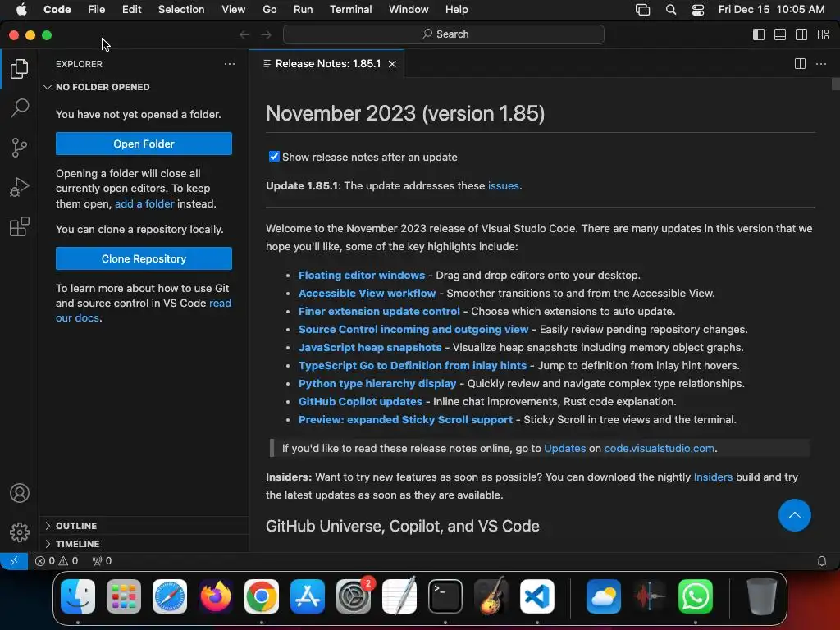Open the File menu

(97, 10)
